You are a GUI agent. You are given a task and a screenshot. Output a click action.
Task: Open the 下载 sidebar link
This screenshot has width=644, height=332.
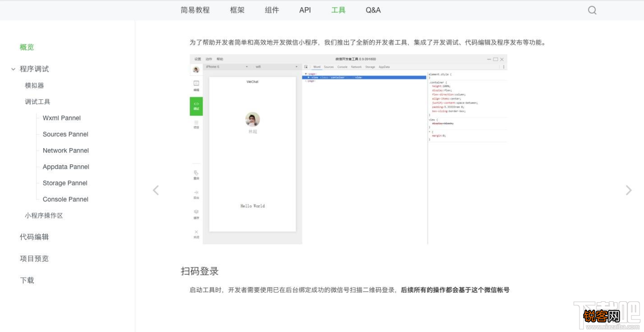click(27, 280)
